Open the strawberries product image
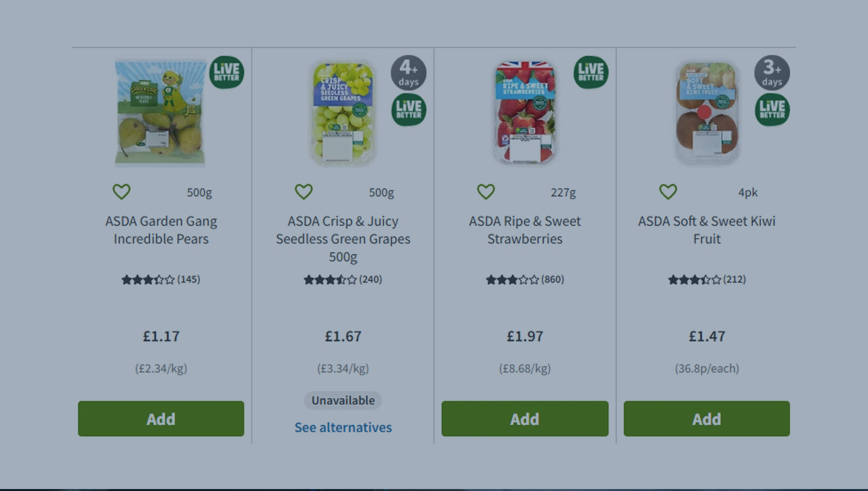Image resolution: width=868 pixels, height=491 pixels. (524, 112)
